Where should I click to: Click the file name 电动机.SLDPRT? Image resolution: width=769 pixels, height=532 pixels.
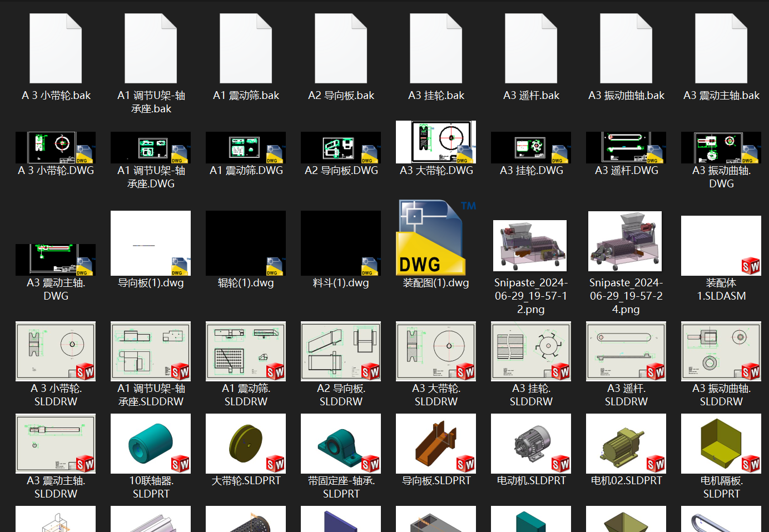(x=531, y=481)
